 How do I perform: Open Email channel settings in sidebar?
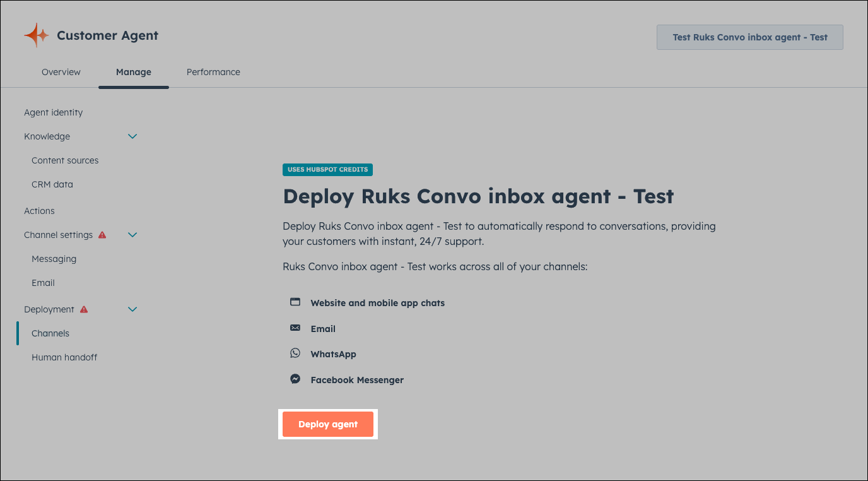44,283
